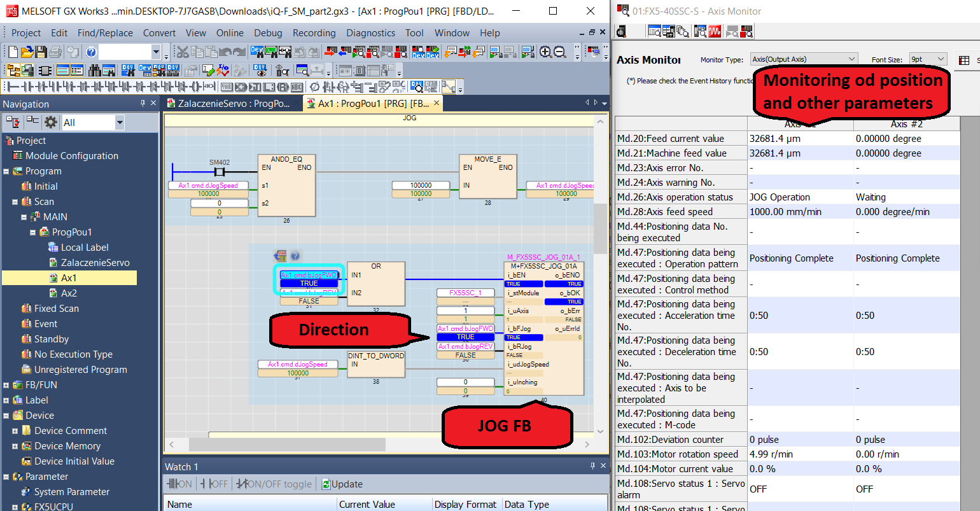Image resolution: width=980 pixels, height=511 pixels.
Task: Save the project using the floppy icon
Action: point(41,52)
